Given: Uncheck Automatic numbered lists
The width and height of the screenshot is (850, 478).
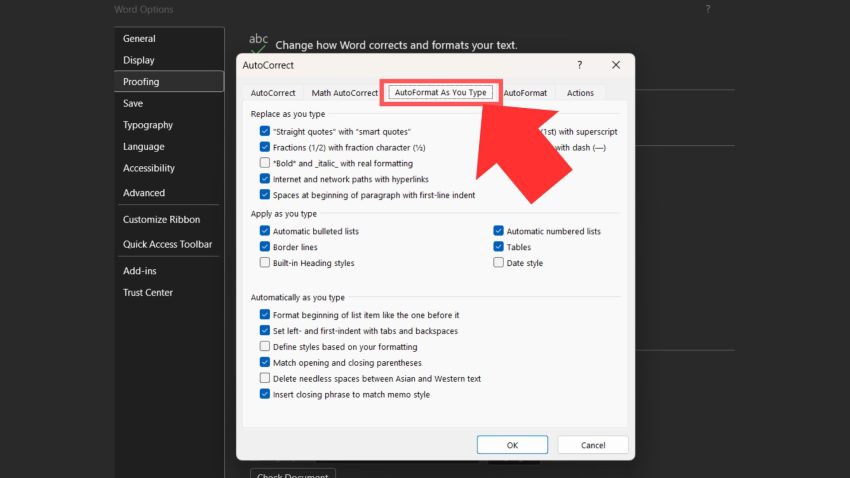Looking at the screenshot, I should click(499, 231).
